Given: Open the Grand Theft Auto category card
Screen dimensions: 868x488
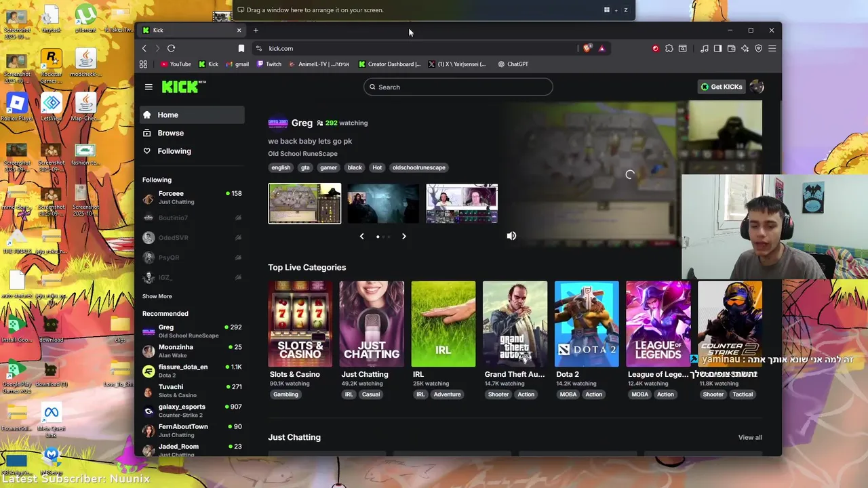Looking at the screenshot, I should [x=515, y=324].
